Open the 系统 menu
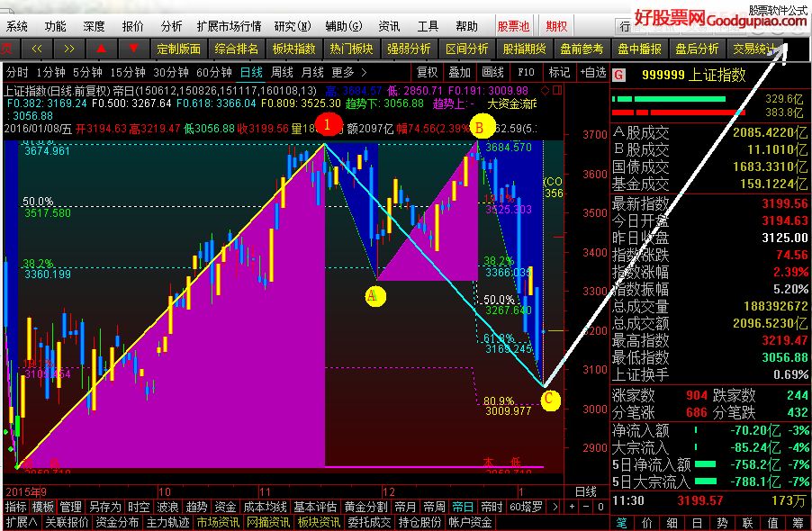Screen dimensions: 812x531 tap(17, 26)
